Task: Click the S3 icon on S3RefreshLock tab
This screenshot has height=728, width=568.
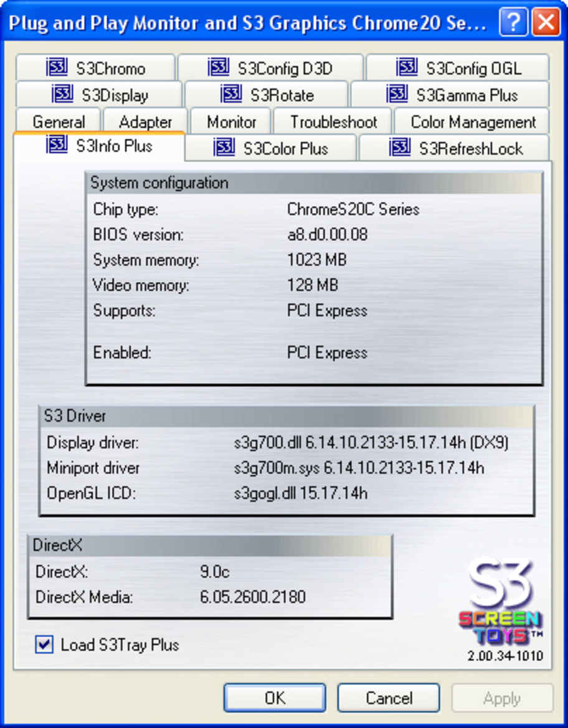Action: (x=399, y=147)
